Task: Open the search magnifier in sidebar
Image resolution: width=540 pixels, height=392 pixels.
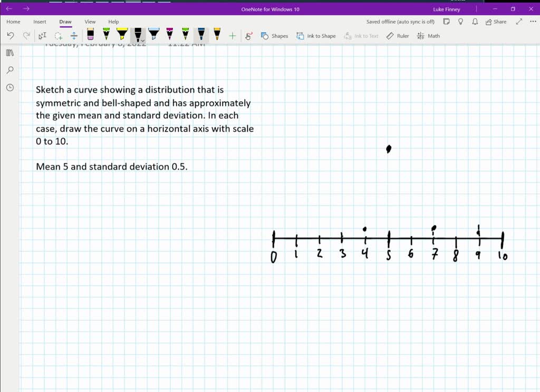Action: click(x=10, y=70)
